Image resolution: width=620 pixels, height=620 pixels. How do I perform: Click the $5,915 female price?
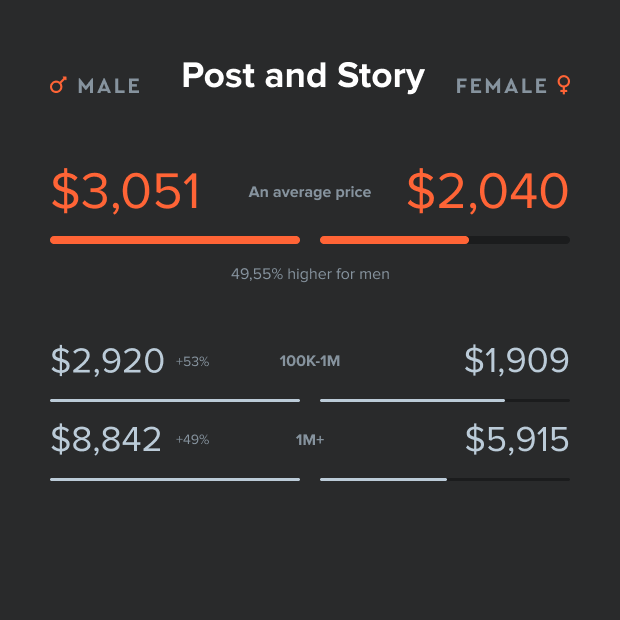[x=517, y=439]
